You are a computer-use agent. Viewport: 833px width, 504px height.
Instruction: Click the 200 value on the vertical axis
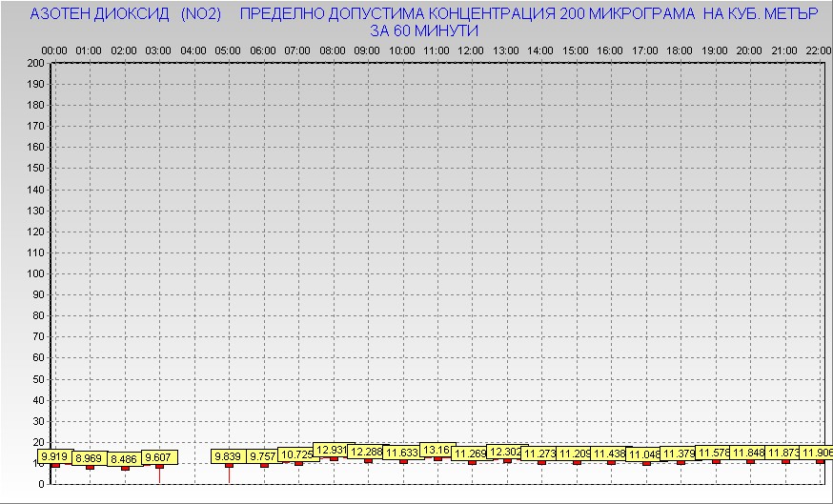click(36, 63)
